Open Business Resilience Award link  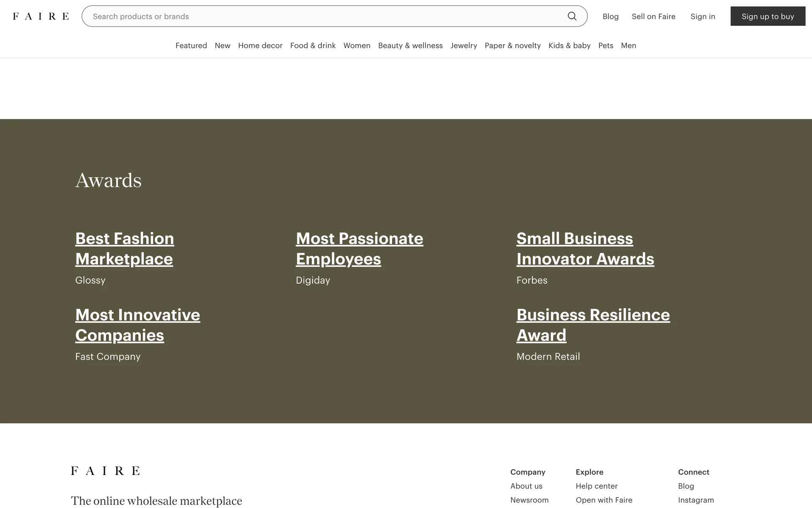point(593,325)
